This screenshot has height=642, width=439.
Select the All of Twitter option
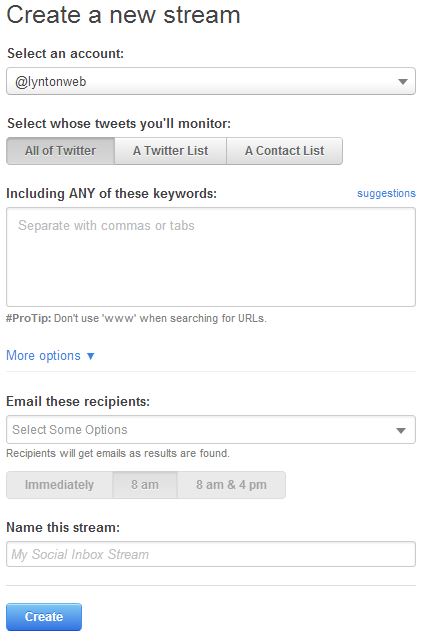tap(60, 151)
